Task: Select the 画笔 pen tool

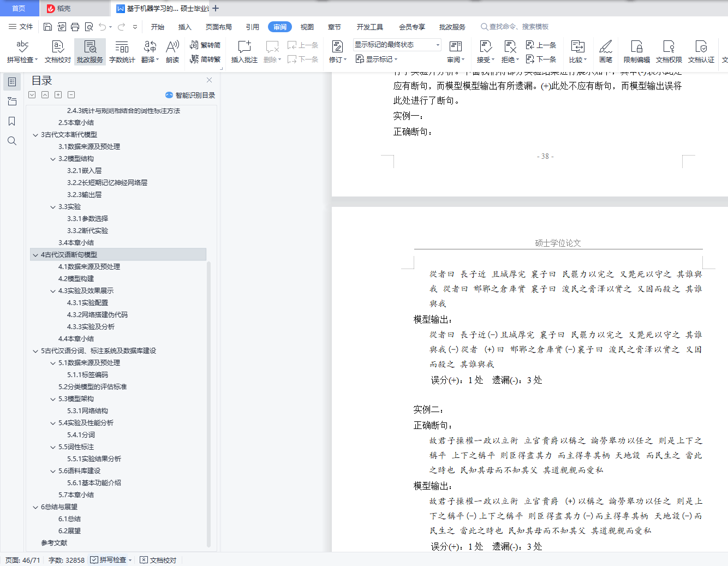Action: (x=606, y=52)
